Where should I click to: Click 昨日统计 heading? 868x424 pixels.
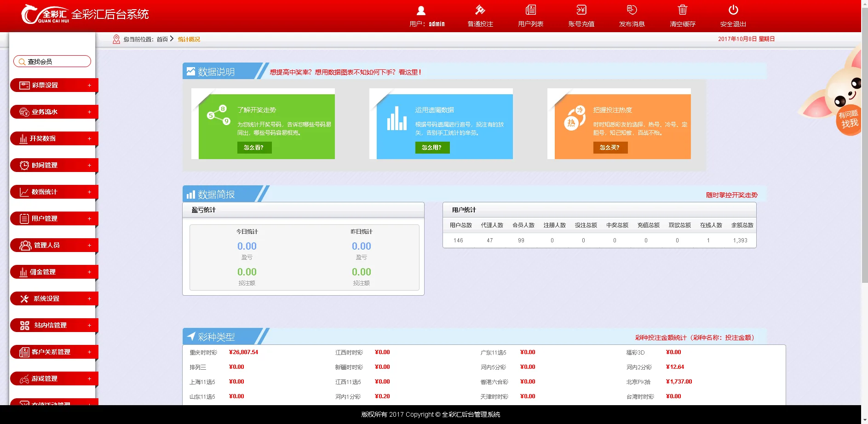pyautogui.click(x=362, y=232)
